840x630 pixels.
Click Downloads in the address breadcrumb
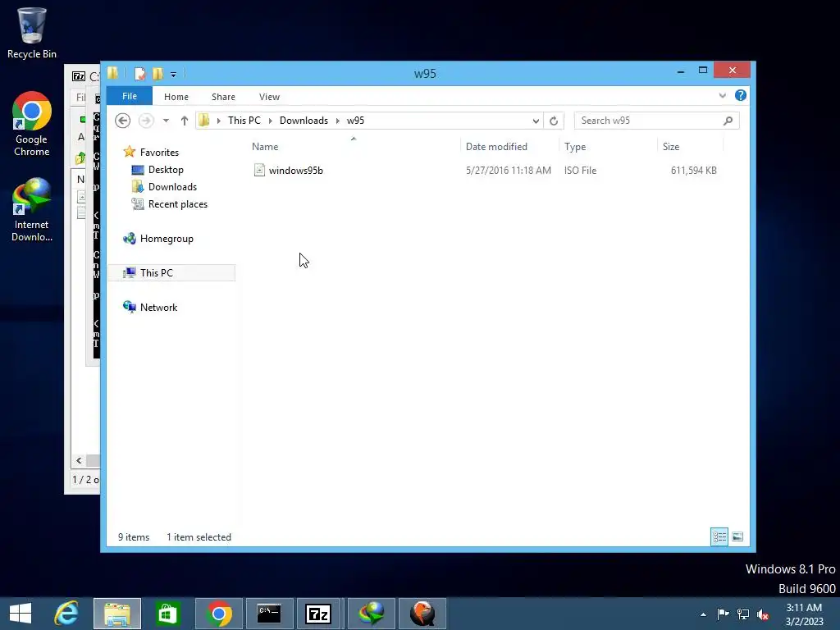tap(304, 121)
